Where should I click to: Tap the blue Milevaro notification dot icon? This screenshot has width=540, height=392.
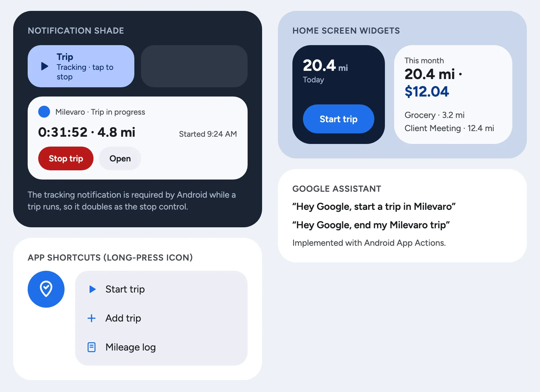44,112
